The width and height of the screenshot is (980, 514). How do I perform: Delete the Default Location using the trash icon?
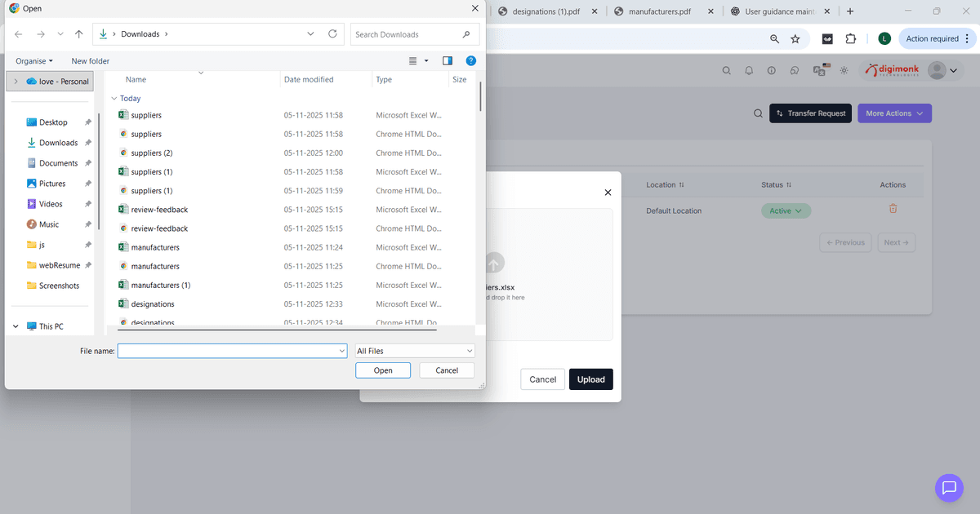[893, 210]
